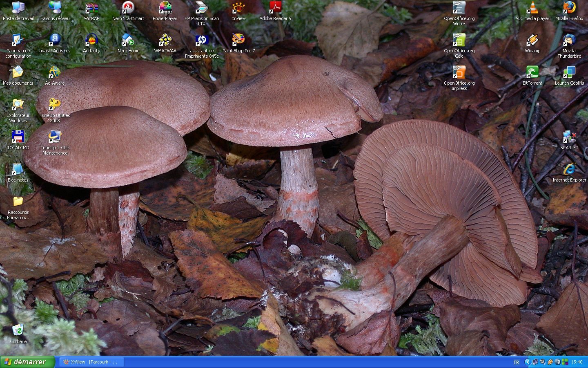Viewport: 588px width, 368px height.
Task: Open Bloc-notes shortcut
Action: tap(18, 173)
